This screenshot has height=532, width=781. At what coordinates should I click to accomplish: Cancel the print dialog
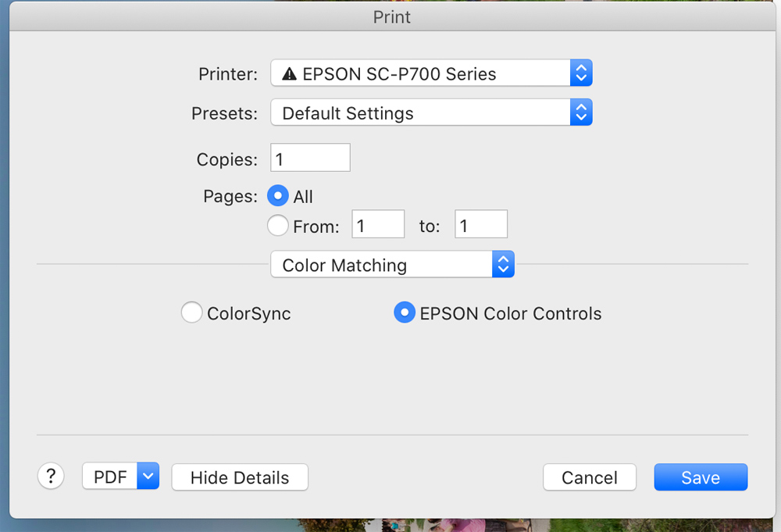[x=590, y=477]
